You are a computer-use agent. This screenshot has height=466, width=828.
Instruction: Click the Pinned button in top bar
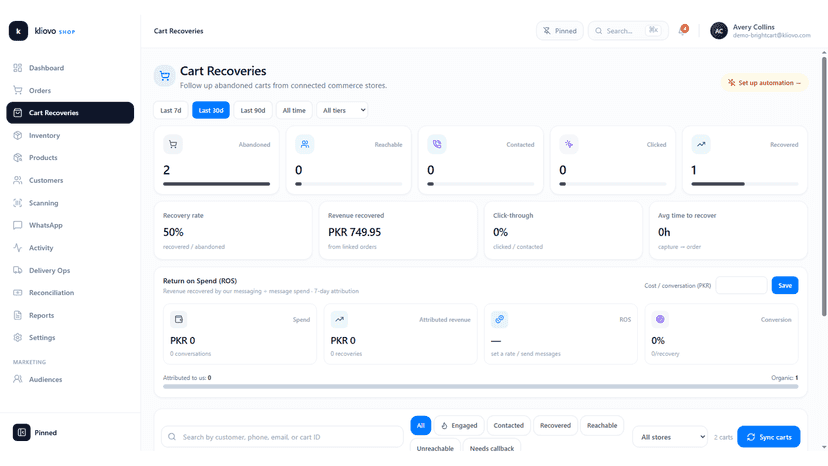pos(560,31)
